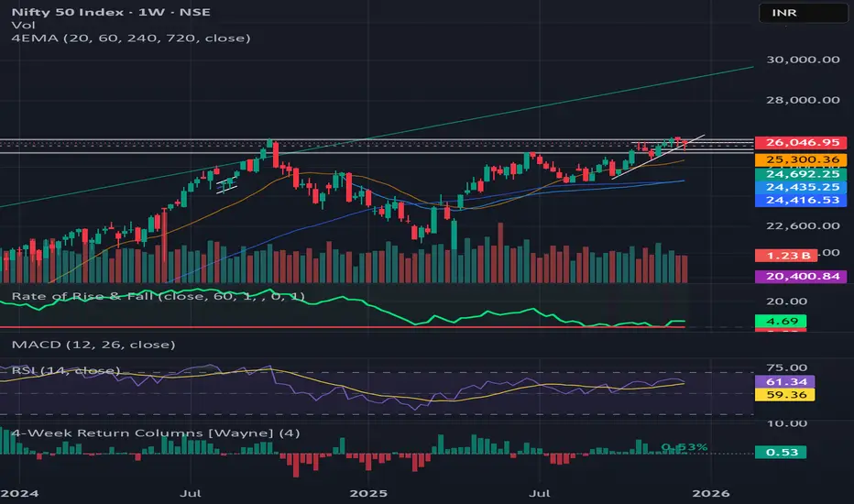The height and width of the screenshot is (504, 854).
Task: Select the 4EMA (20, 60, 240, 720, close) legend
Action: click(x=131, y=38)
